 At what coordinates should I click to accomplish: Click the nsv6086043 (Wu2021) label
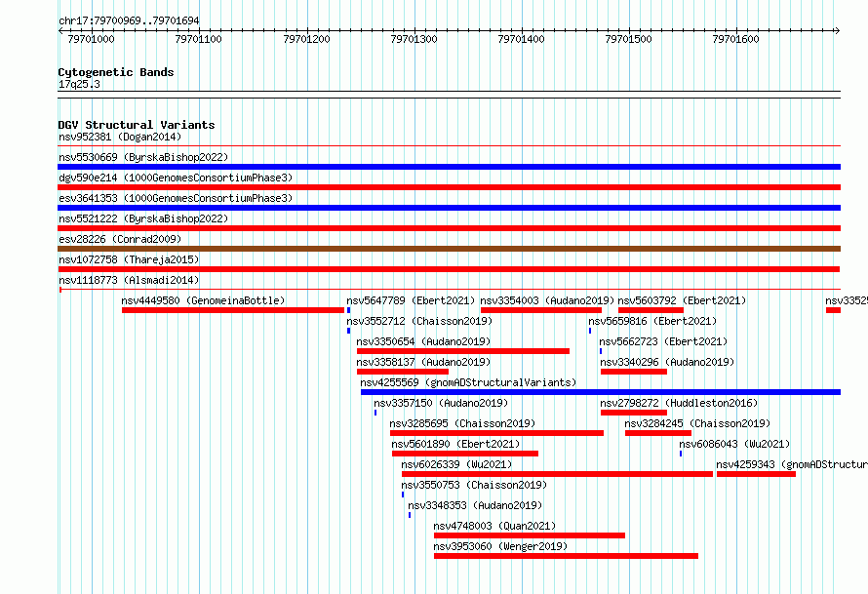coord(734,444)
